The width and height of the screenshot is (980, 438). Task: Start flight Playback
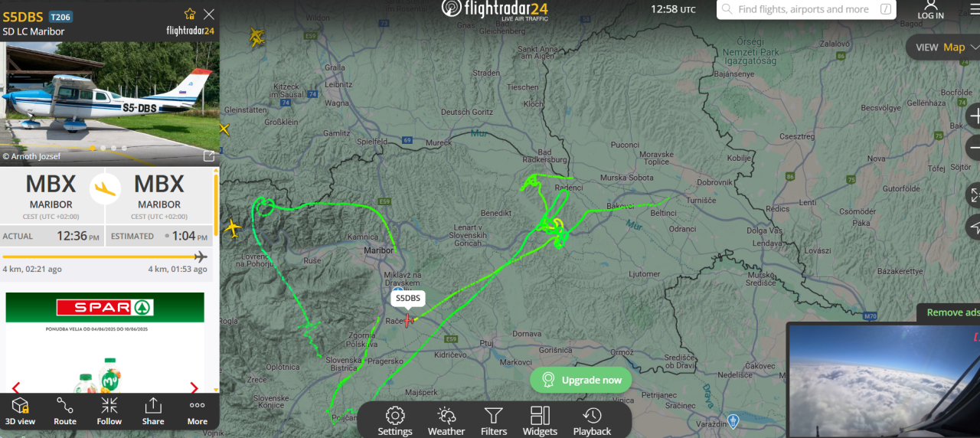(x=592, y=420)
